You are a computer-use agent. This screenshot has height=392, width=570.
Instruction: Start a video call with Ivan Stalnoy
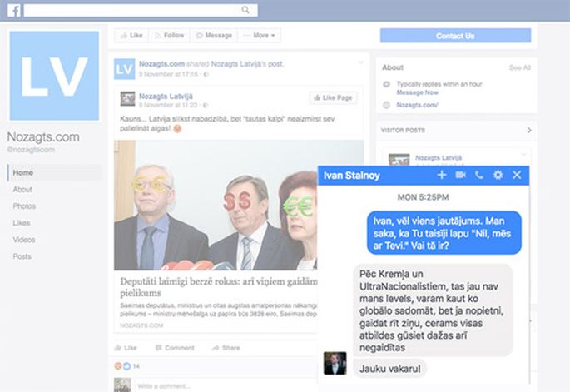click(461, 175)
